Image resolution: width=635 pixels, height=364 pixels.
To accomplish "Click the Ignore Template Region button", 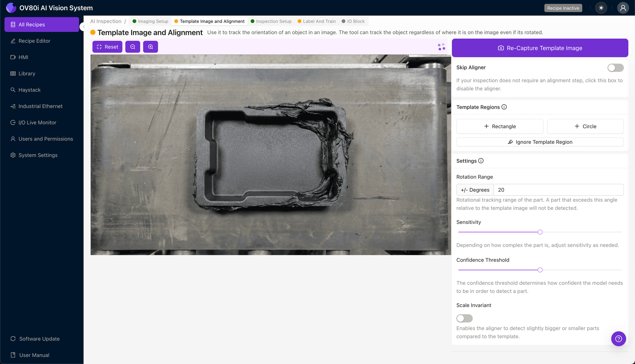I will (x=540, y=142).
